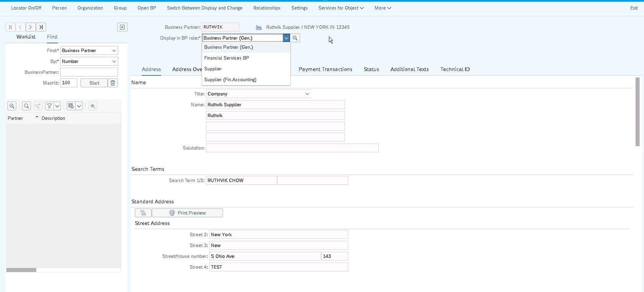
Task: Click the MaxHit field showing 100
Action: click(69, 83)
